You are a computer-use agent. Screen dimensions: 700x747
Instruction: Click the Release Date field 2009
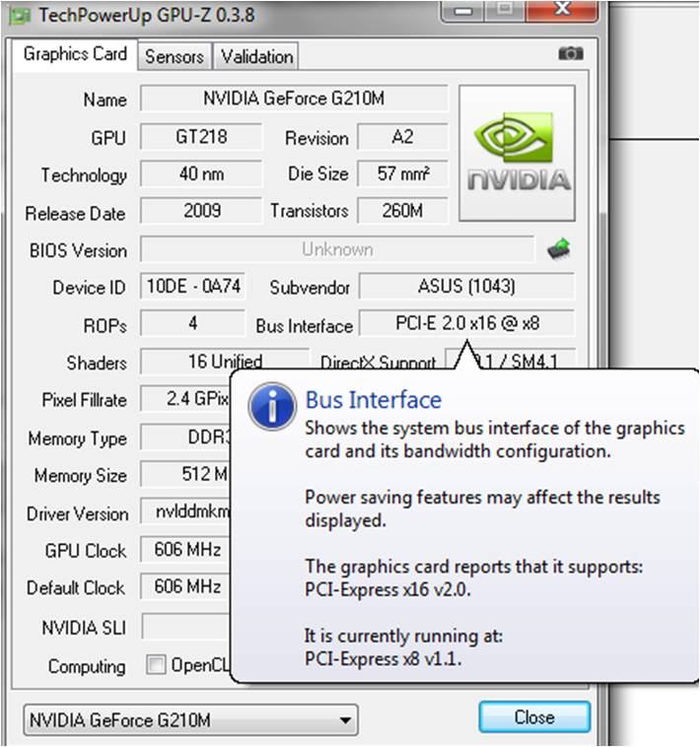201,211
